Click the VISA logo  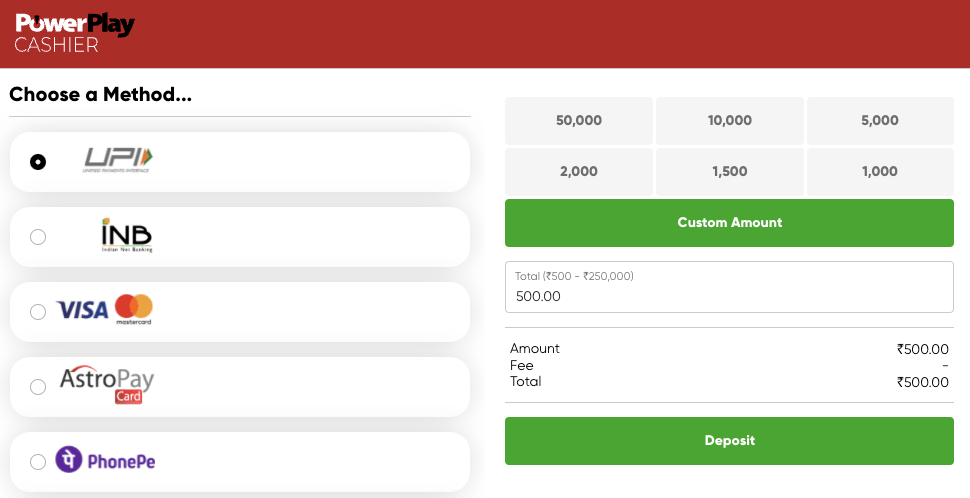pyautogui.click(x=82, y=310)
